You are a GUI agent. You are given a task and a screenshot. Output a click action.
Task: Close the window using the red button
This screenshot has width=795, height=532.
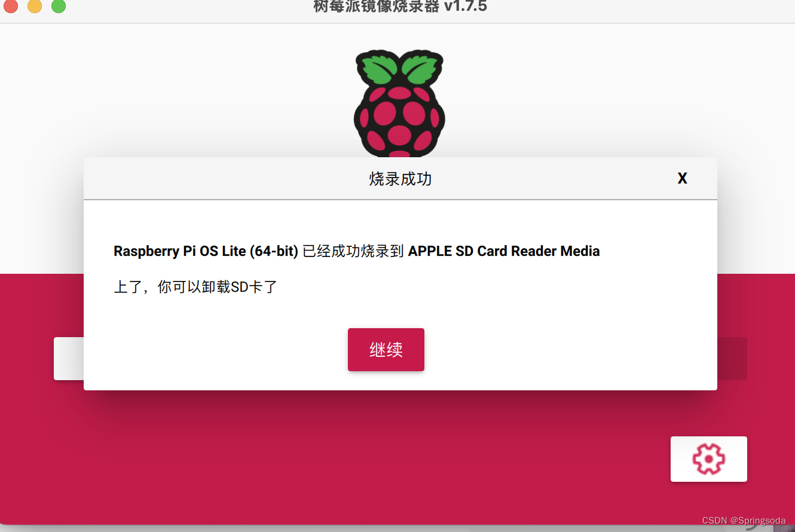[x=11, y=6]
